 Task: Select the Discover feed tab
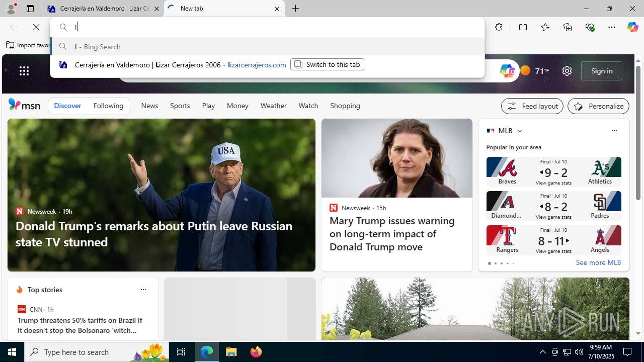[x=67, y=106]
